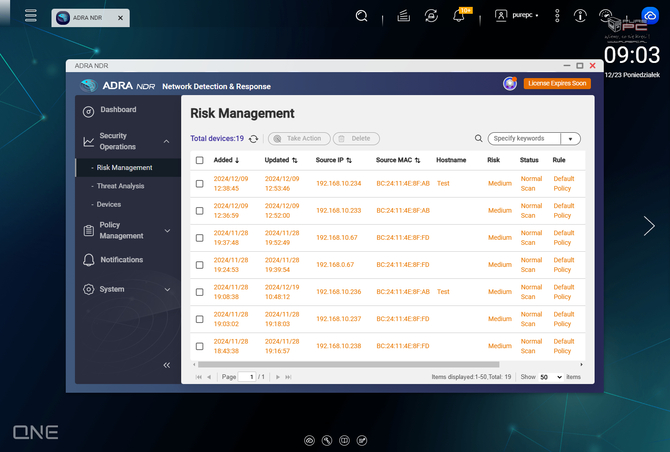Image resolution: width=670 pixels, height=452 pixels.
Task: Sort the table by the Source IP column
Action: point(334,160)
